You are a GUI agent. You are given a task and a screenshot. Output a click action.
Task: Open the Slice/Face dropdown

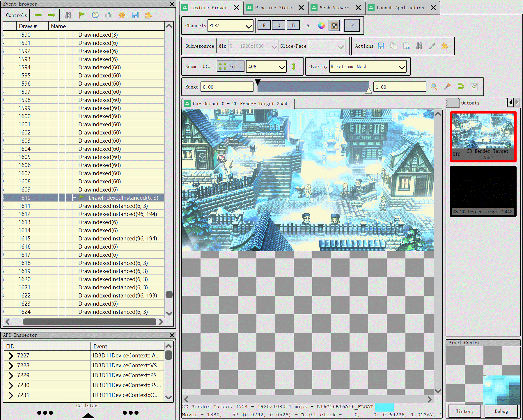[x=327, y=46]
